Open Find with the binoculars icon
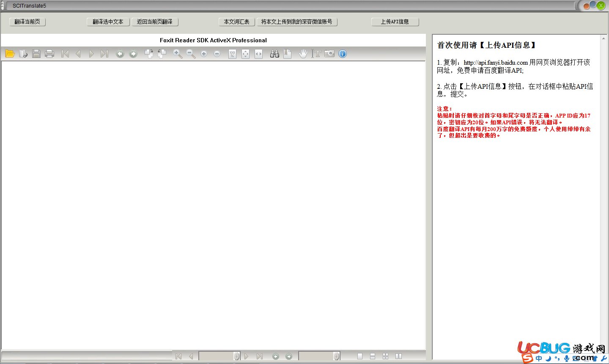Viewport: 609px width, 364px height. point(274,54)
